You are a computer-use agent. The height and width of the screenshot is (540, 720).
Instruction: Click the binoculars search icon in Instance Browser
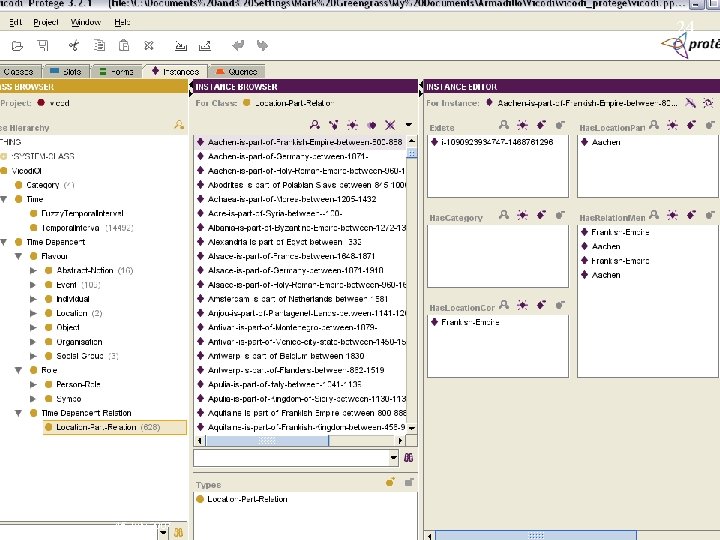pyautogui.click(x=408, y=457)
